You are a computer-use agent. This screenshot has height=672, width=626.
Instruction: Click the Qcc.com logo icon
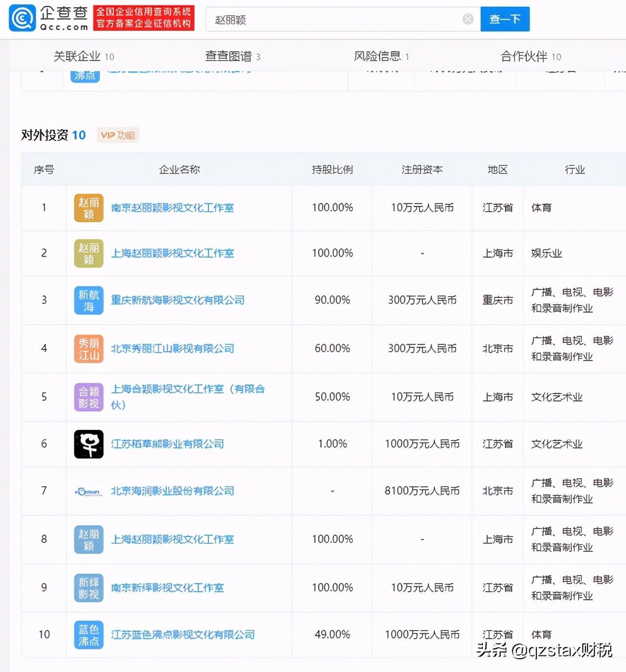[x=22, y=19]
